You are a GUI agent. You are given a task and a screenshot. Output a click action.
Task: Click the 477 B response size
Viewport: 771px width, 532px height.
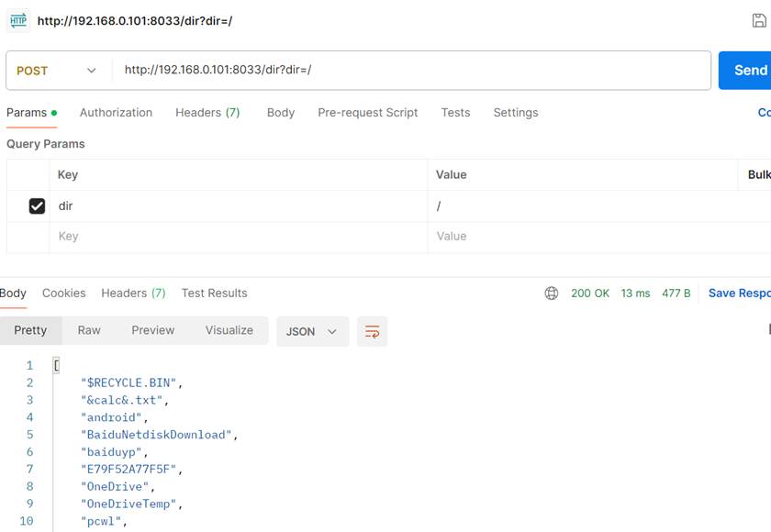pyautogui.click(x=676, y=294)
